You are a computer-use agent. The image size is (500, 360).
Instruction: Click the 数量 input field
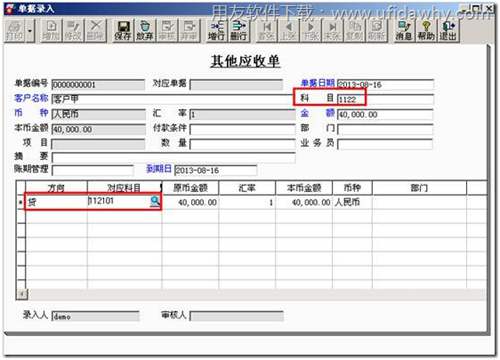243,144
